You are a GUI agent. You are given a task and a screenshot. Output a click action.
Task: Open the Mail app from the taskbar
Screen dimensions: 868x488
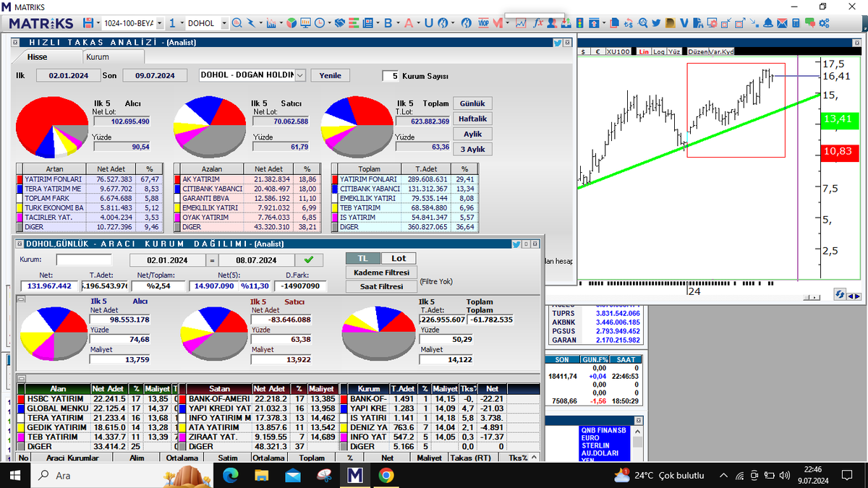click(293, 475)
